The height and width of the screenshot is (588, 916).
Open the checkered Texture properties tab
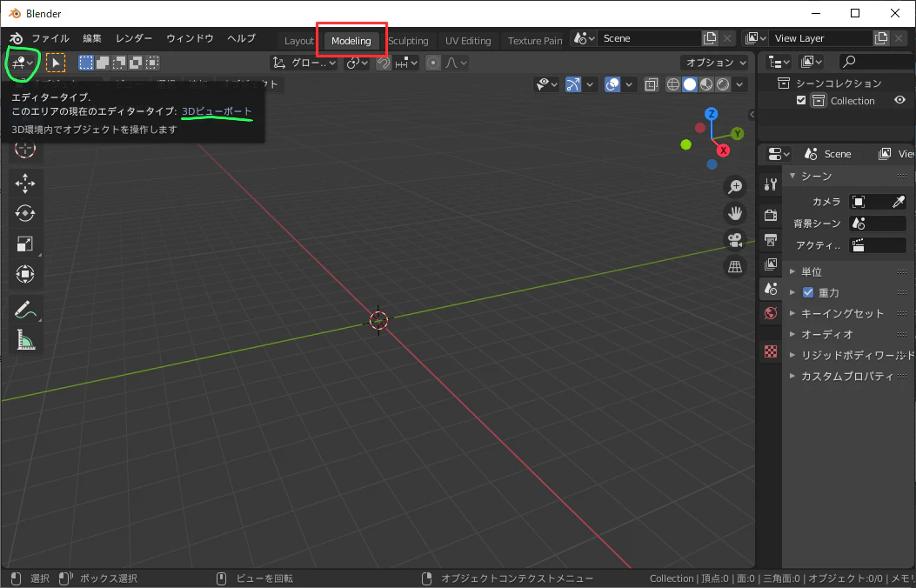coord(771,351)
